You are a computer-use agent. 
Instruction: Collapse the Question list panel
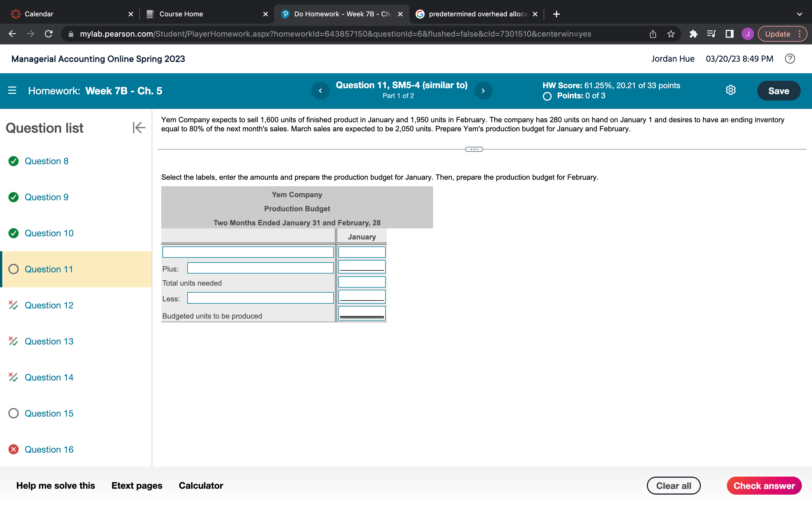point(139,128)
